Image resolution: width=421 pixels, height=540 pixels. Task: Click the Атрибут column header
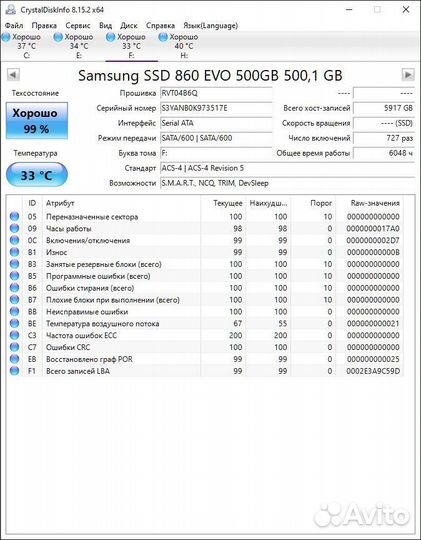(121, 203)
